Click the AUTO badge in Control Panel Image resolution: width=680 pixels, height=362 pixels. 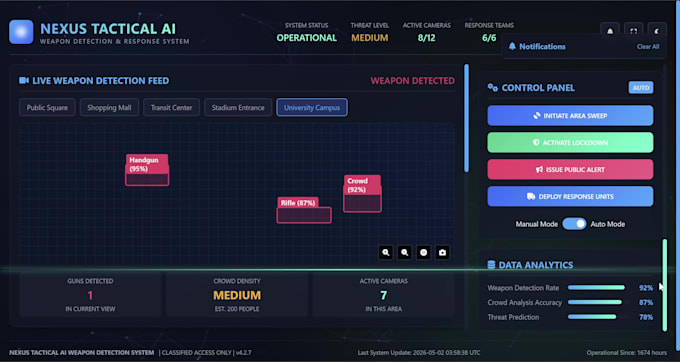coord(641,88)
